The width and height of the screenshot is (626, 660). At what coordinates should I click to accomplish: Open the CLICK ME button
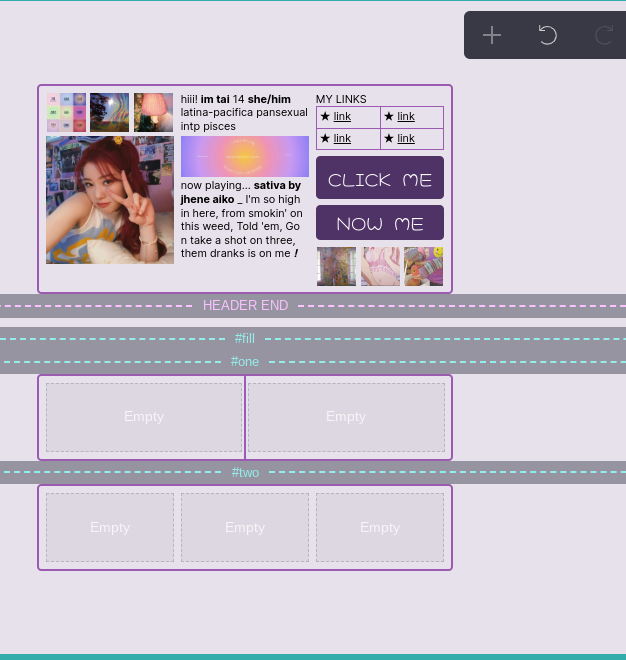(x=380, y=178)
